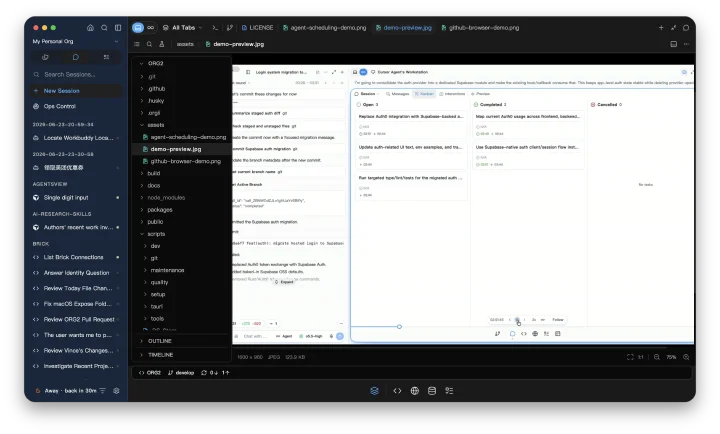Collapse the assets folder
Viewport: 720px width, 434px height.
pos(182,125)
